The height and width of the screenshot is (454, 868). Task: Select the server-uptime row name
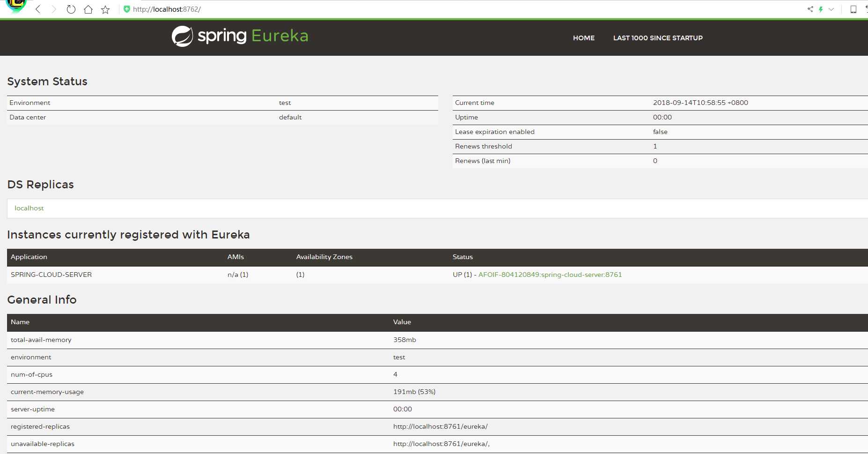point(33,409)
